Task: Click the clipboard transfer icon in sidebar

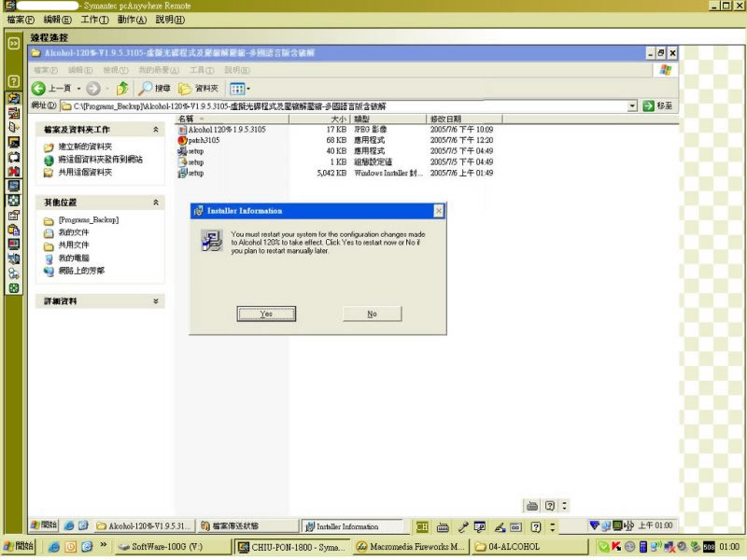Action: [x=14, y=230]
